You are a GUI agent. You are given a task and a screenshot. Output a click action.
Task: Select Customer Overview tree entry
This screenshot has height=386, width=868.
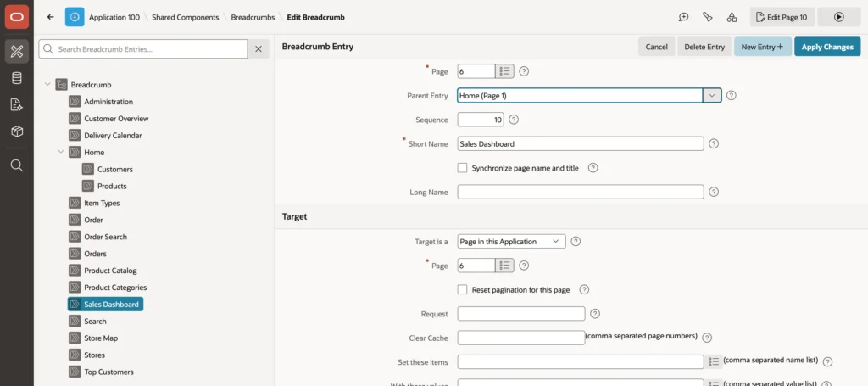point(116,119)
